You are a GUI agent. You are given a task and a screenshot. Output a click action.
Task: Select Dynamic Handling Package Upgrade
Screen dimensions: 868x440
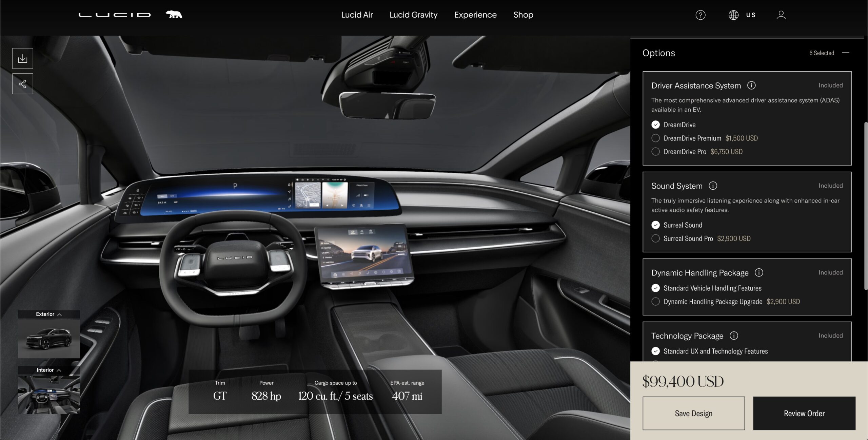coord(655,302)
